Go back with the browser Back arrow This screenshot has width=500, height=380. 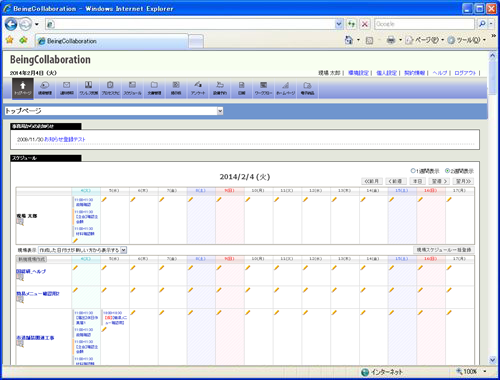tap(11, 24)
